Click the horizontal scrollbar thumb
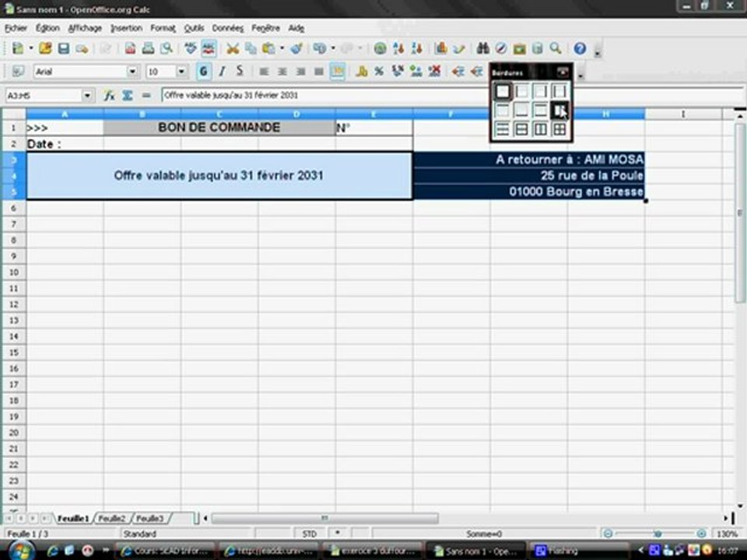This screenshot has width=747, height=560. click(x=324, y=518)
